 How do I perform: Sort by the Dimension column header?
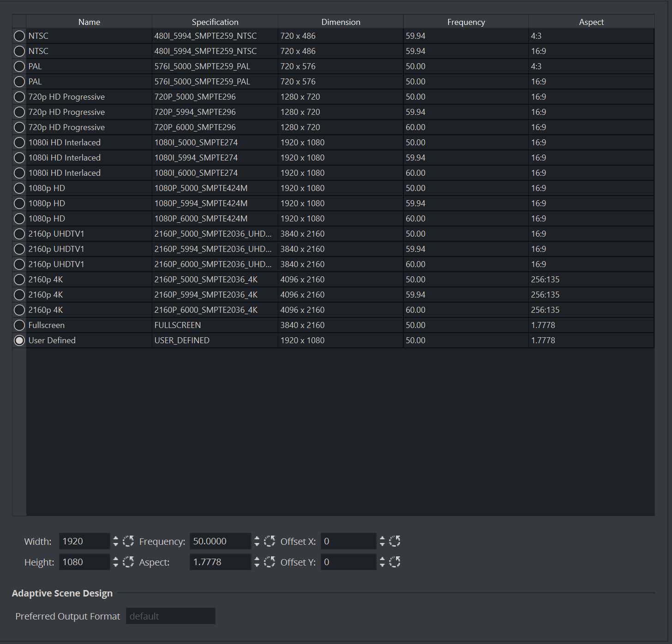(341, 22)
